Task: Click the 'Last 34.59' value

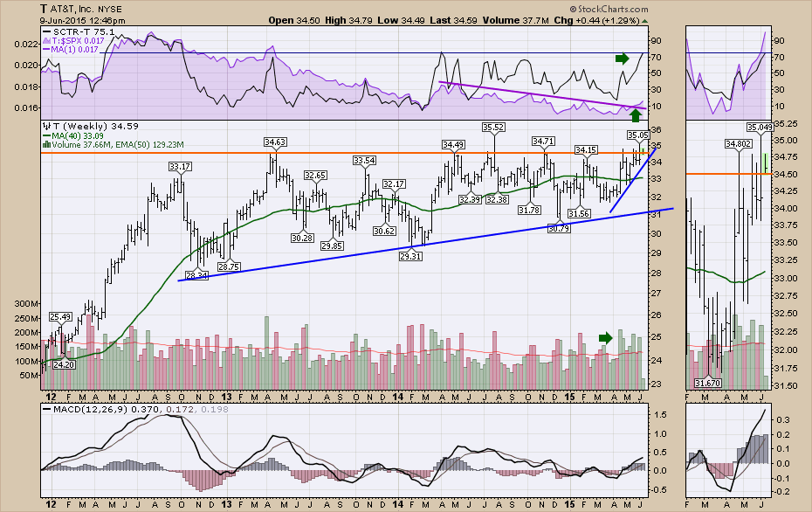Action: (x=454, y=21)
